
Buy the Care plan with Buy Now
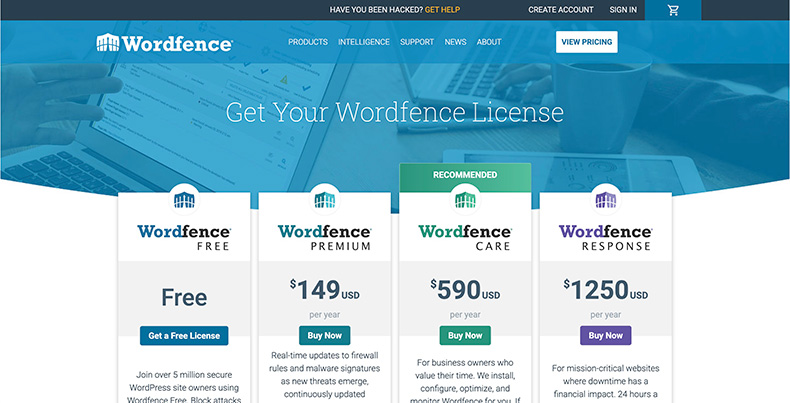point(465,335)
